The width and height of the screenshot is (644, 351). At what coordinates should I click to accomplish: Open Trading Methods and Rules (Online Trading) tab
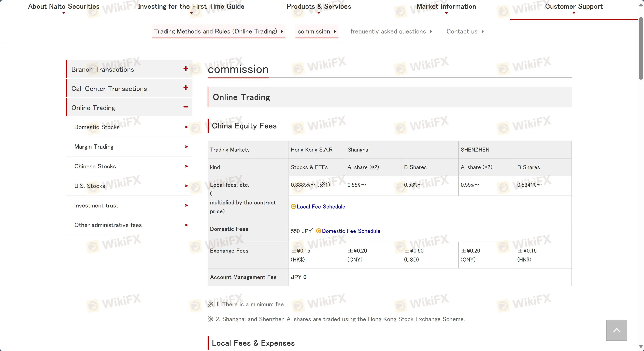tap(219, 31)
